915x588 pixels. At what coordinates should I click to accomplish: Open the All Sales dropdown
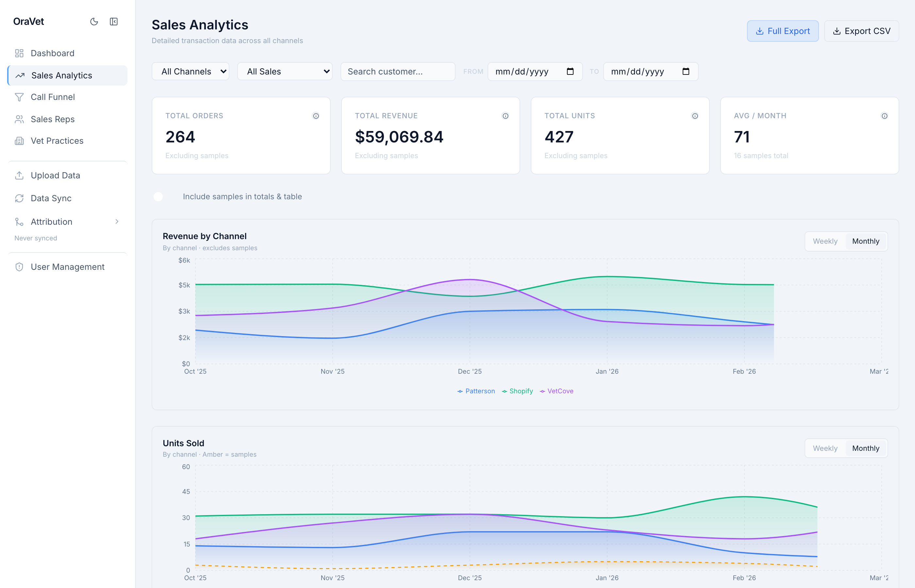[285, 72]
